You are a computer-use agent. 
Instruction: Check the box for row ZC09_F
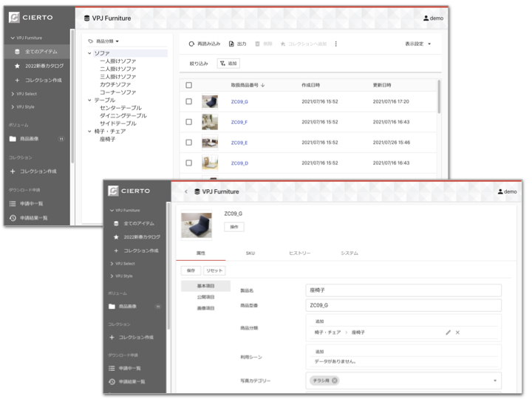(x=189, y=122)
